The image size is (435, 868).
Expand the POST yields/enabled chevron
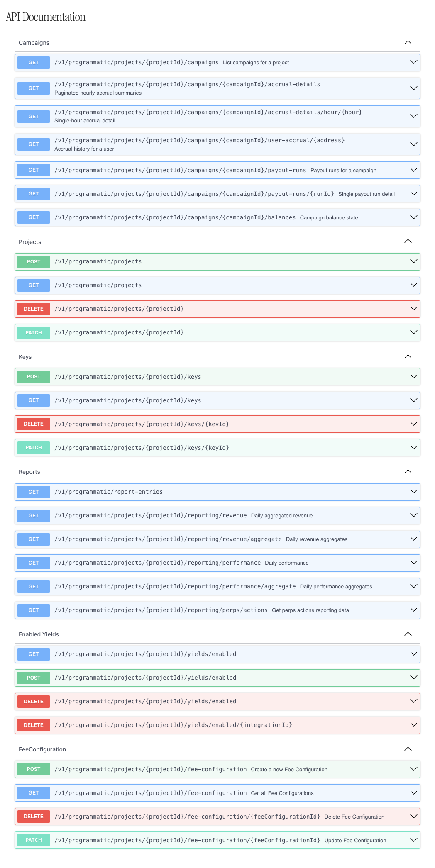pyautogui.click(x=414, y=678)
